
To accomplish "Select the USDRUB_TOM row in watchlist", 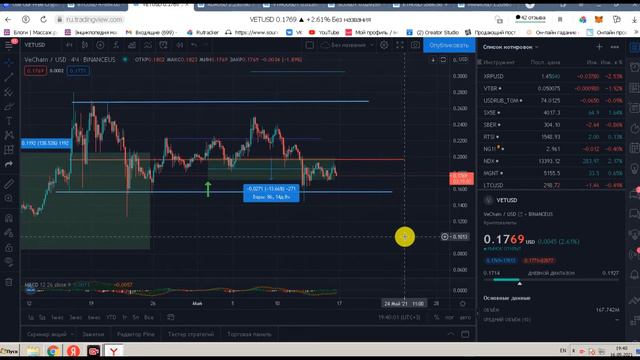I will point(552,100).
